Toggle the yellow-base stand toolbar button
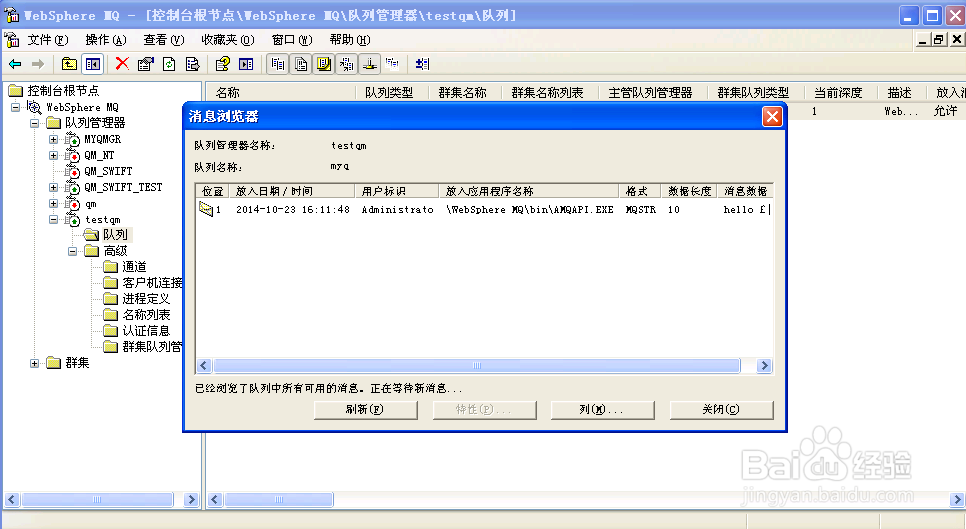 (x=369, y=64)
